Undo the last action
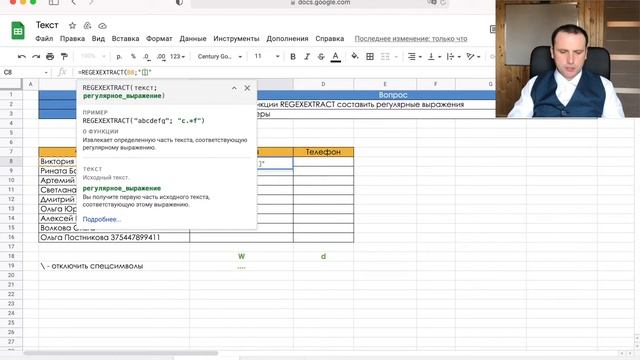The height and width of the screenshot is (360, 640). [x=22, y=57]
